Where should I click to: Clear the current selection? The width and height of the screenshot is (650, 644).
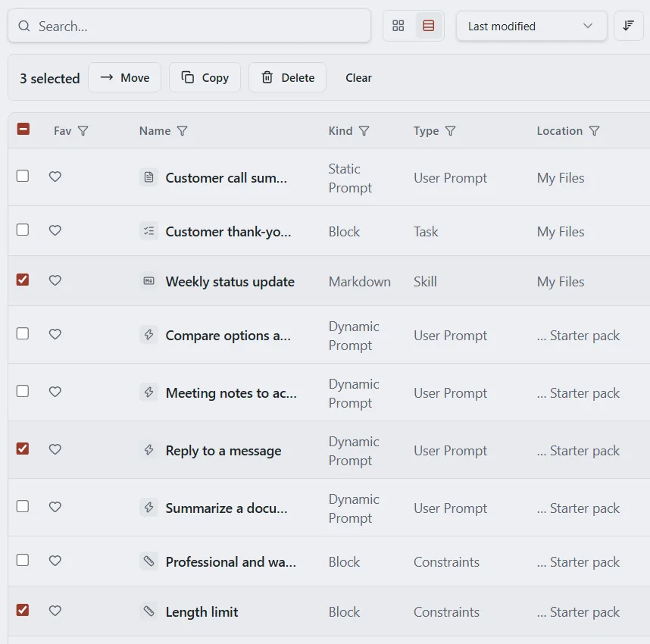coord(358,77)
